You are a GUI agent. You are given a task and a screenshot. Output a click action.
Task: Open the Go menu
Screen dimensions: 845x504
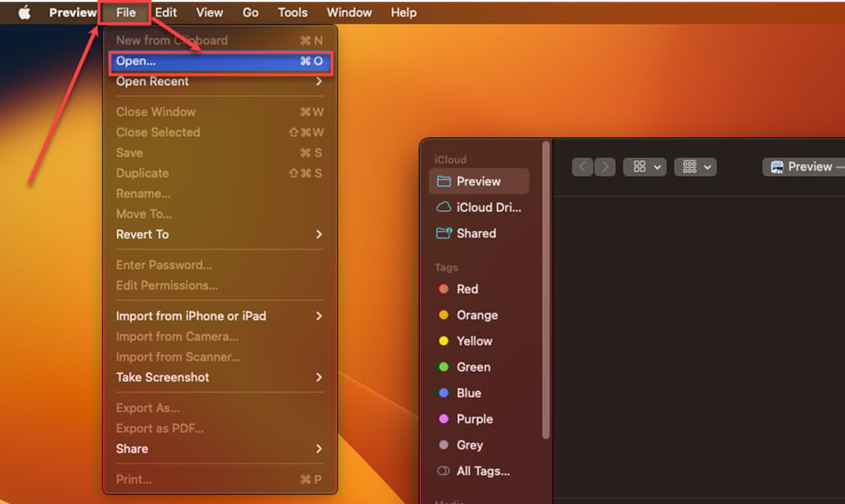250,12
